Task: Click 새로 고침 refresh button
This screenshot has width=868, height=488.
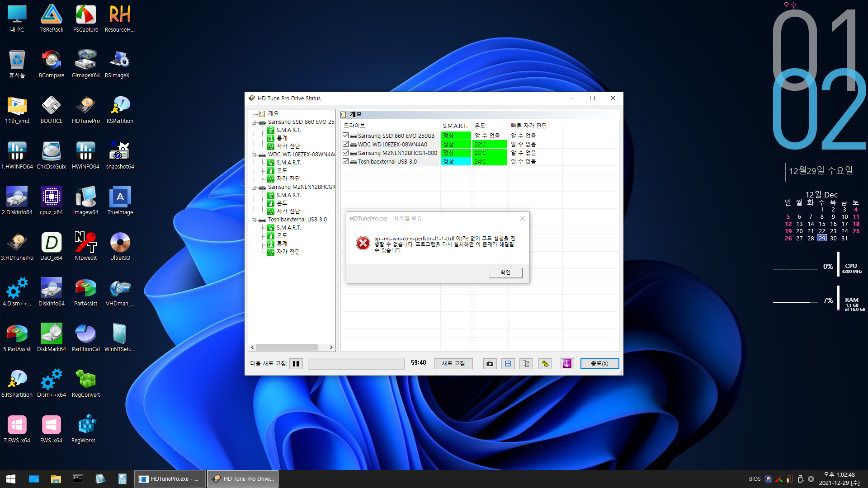Action: [x=453, y=364]
